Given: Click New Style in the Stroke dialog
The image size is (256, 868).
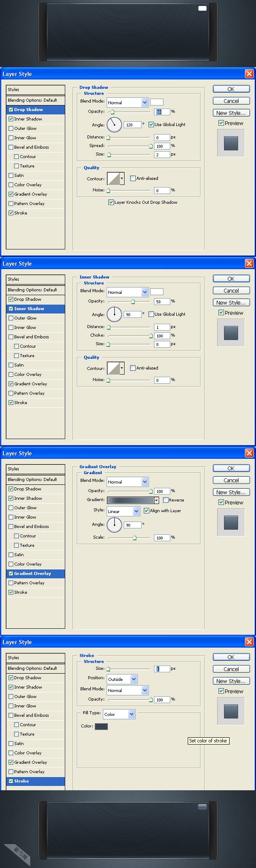Looking at the screenshot, I should pos(231,681).
